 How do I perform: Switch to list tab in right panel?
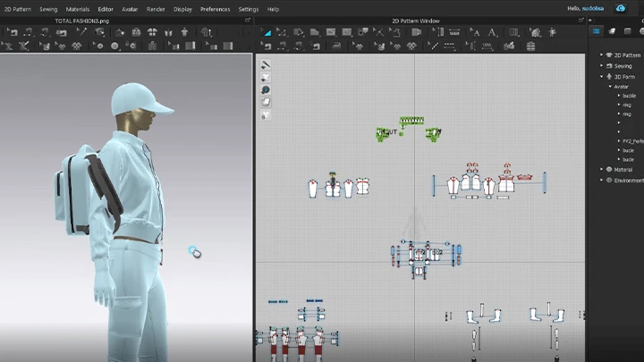627,31
